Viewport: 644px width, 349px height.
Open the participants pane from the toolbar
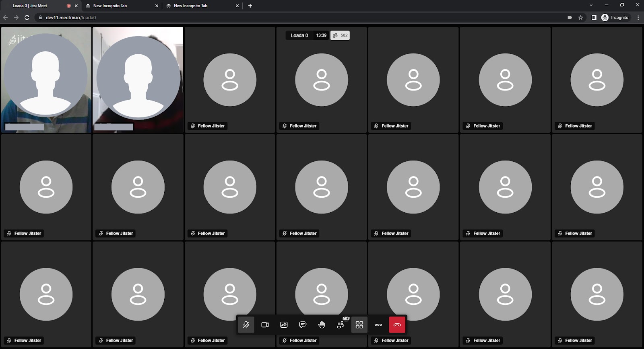tap(341, 325)
